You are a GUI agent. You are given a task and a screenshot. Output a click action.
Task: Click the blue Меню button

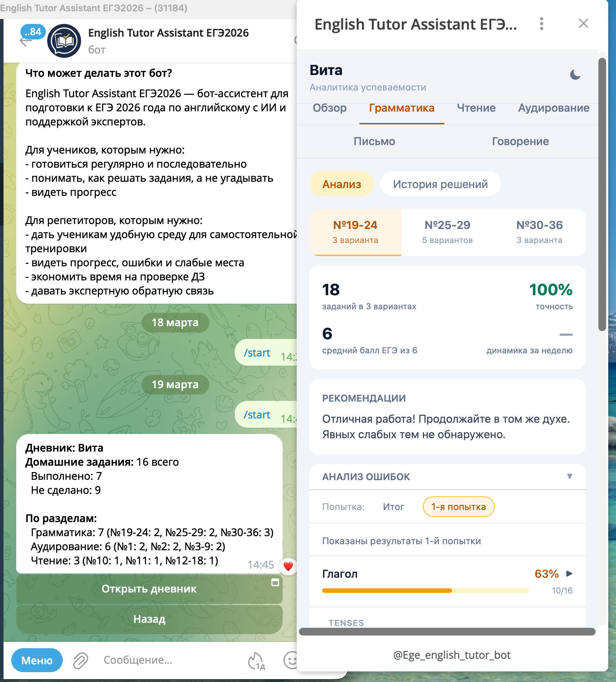37,660
